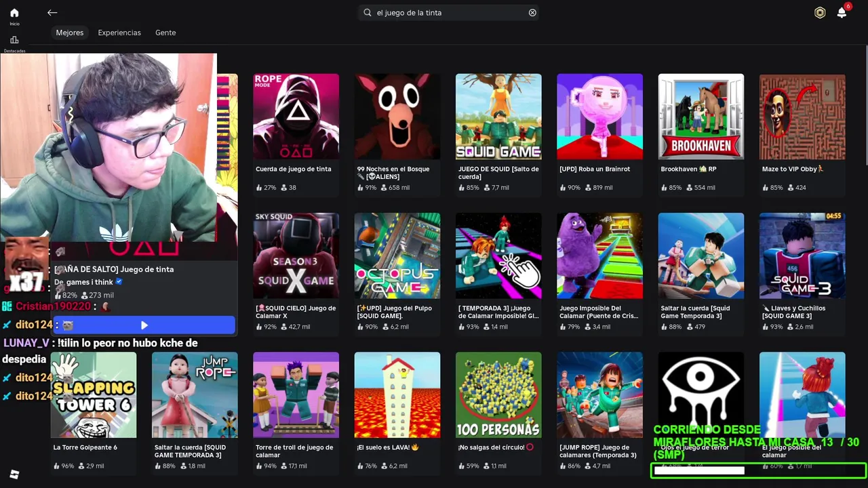Screen dimensions: 868x488
Task: Open '¡El suelo es LAVA!' thumbnail
Action: click(x=397, y=395)
